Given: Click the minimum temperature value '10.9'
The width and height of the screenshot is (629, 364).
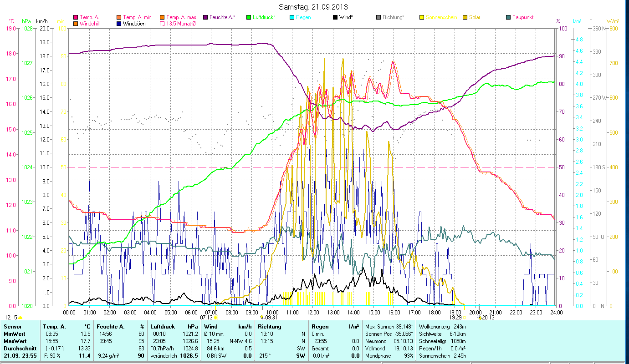Looking at the screenshot, I should [x=86, y=334].
